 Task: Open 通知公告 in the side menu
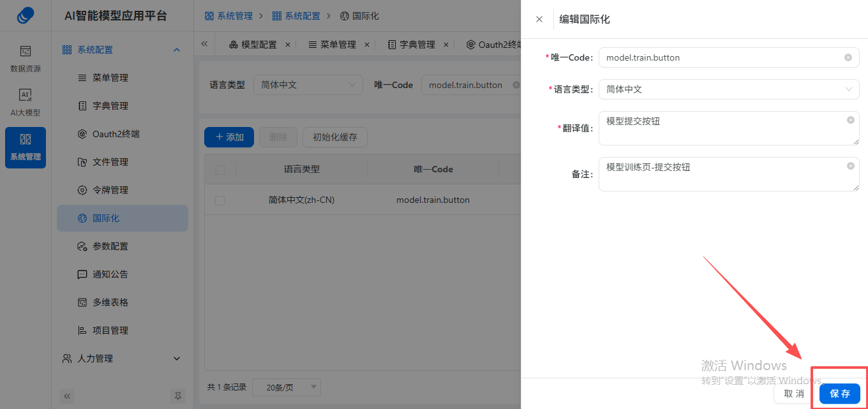(123, 274)
